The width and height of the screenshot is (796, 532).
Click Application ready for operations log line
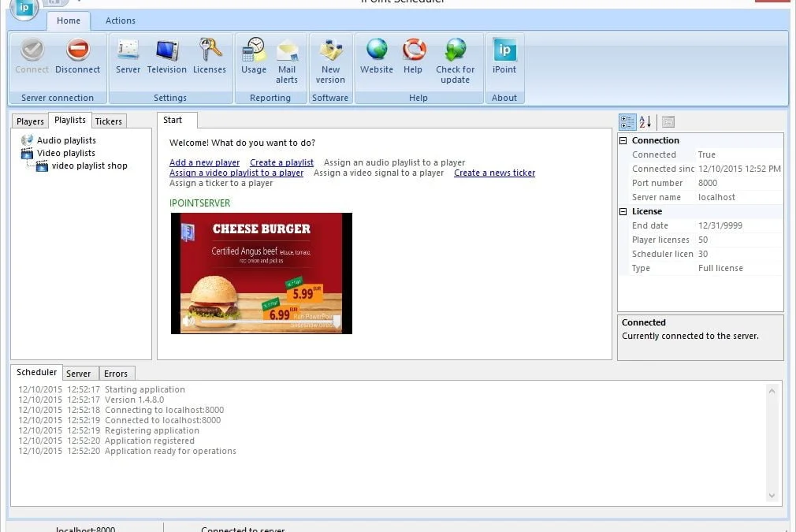point(128,451)
